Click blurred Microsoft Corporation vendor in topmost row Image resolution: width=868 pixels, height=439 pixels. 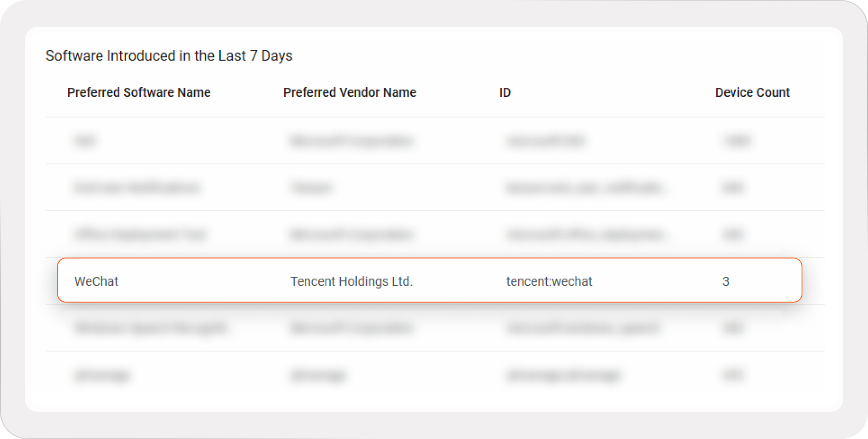[x=351, y=141]
